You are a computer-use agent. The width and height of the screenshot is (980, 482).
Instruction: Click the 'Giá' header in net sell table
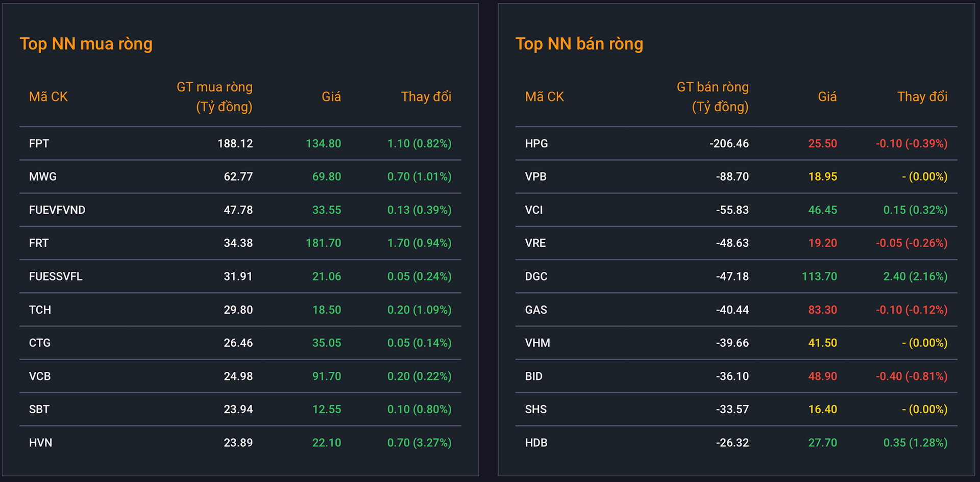[x=827, y=97]
